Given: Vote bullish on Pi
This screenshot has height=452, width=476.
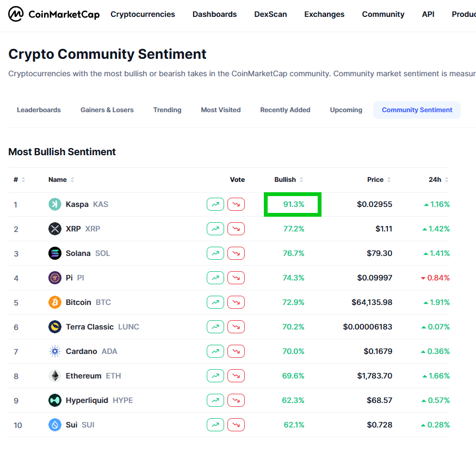Looking at the screenshot, I should pos(215,278).
